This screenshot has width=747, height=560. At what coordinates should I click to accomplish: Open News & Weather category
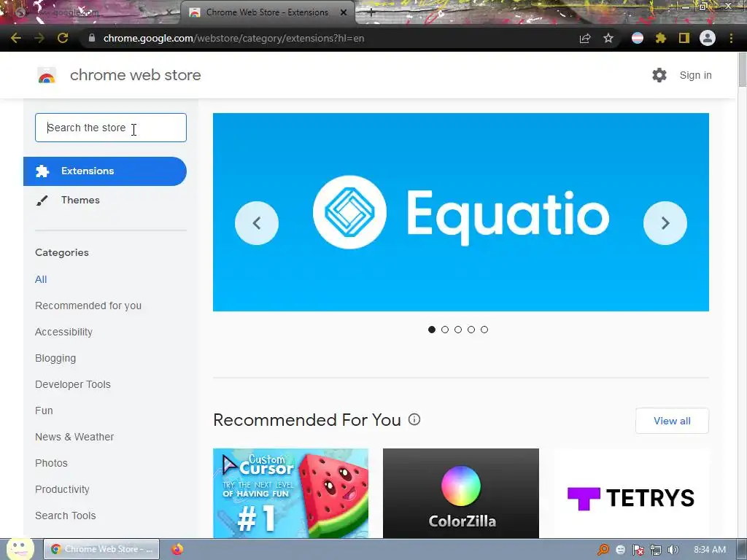(x=74, y=437)
